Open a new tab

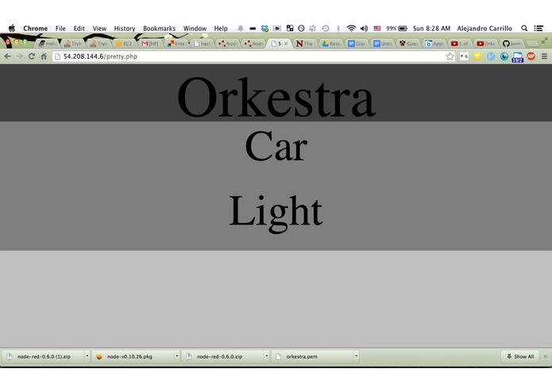pos(532,44)
